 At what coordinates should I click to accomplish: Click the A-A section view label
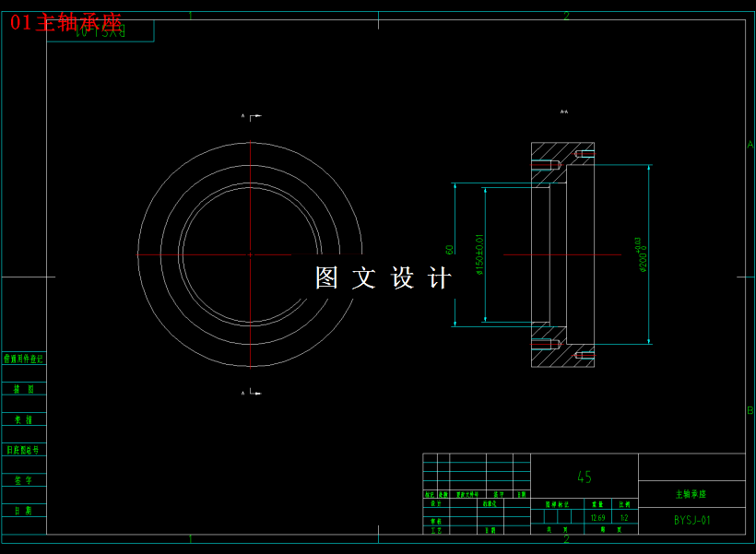pos(564,112)
